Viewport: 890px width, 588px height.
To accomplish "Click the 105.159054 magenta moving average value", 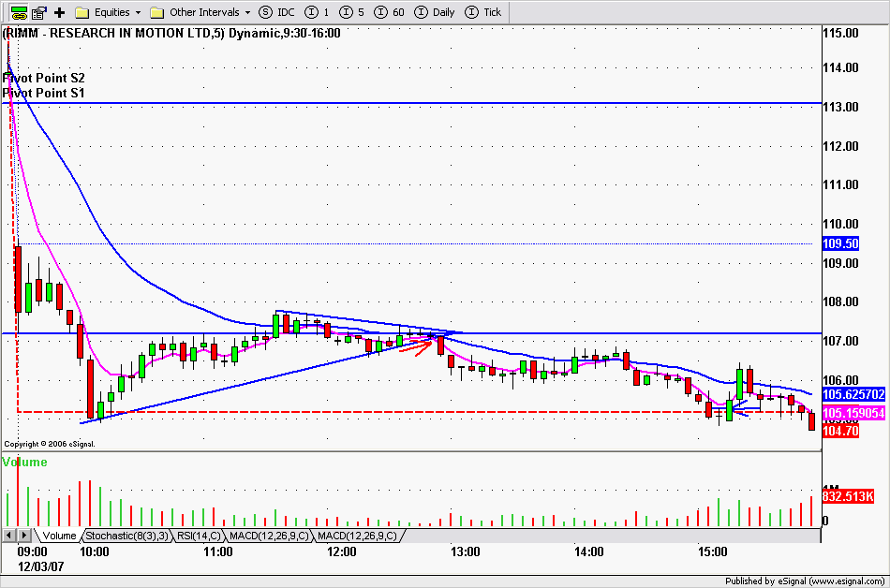I will click(x=853, y=413).
